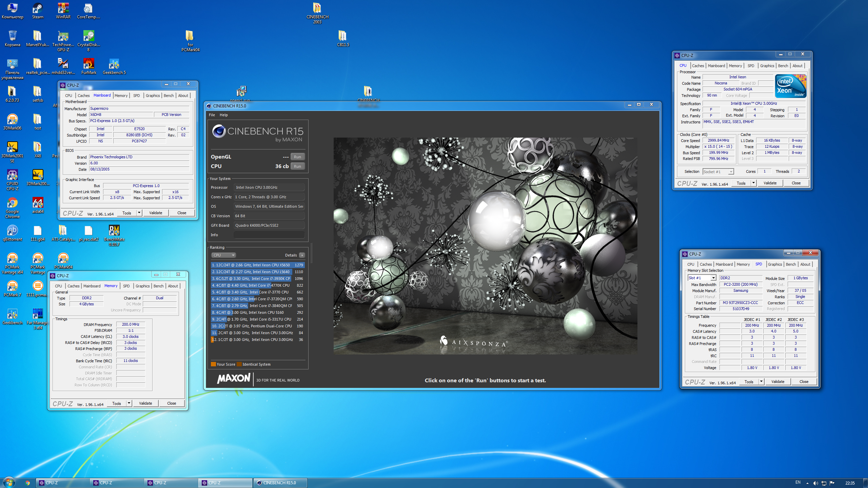
Task: Click the volume speaker tray icon
Action: click(815, 483)
